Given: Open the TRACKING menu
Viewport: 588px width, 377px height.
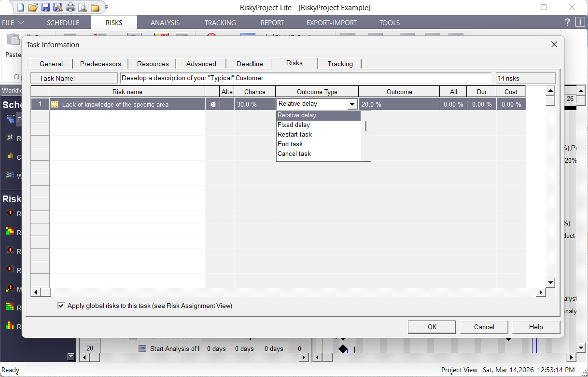Looking at the screenshot, I should click(x=220, y=22).
